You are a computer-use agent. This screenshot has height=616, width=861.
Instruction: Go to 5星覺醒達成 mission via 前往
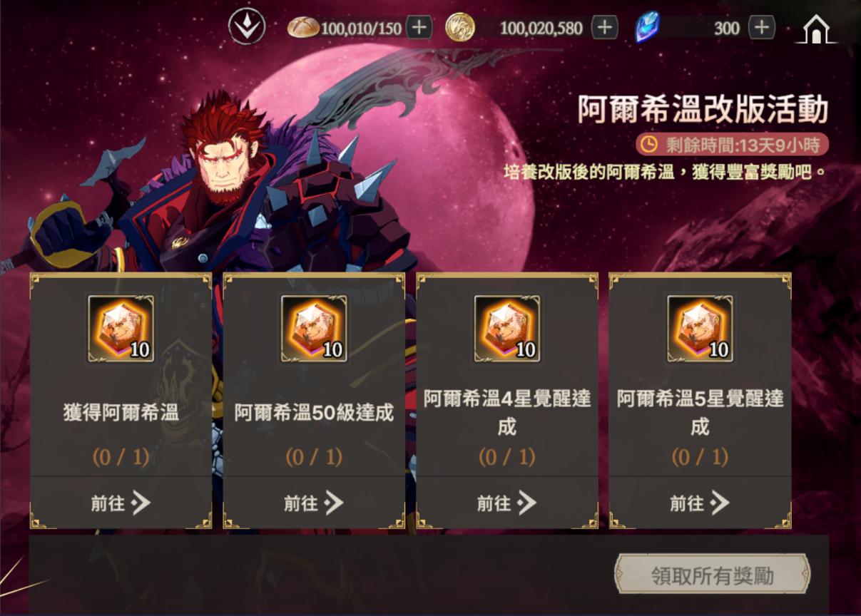click(700, 503)
